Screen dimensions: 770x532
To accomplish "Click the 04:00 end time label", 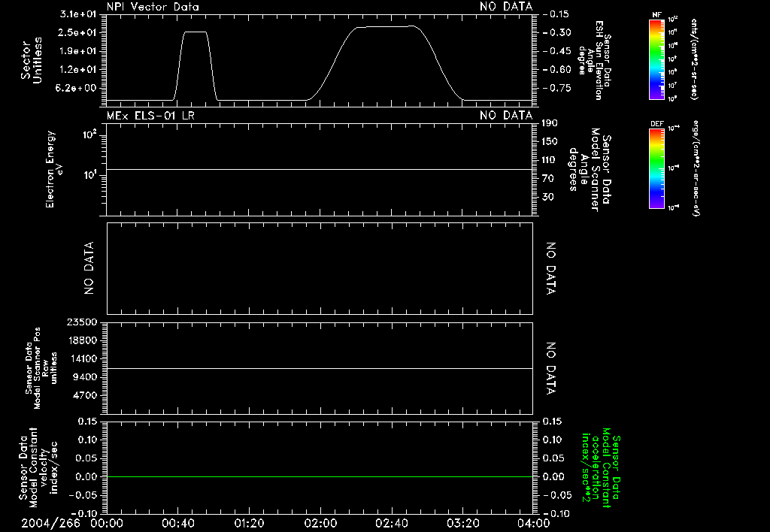I will coord(534,523).
